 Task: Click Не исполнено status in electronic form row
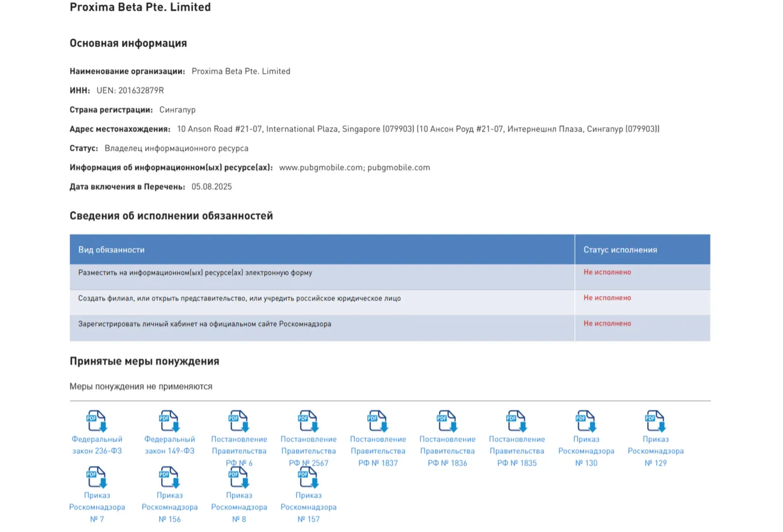tap(607, 272)
